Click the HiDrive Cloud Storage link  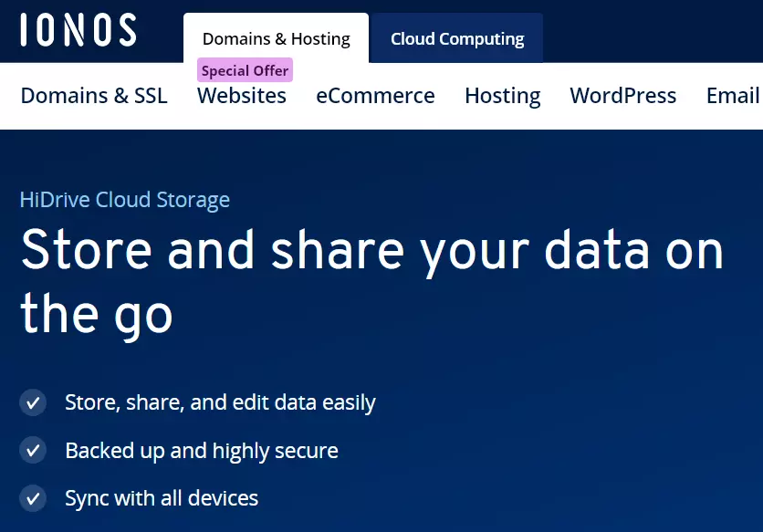point(124,199)
